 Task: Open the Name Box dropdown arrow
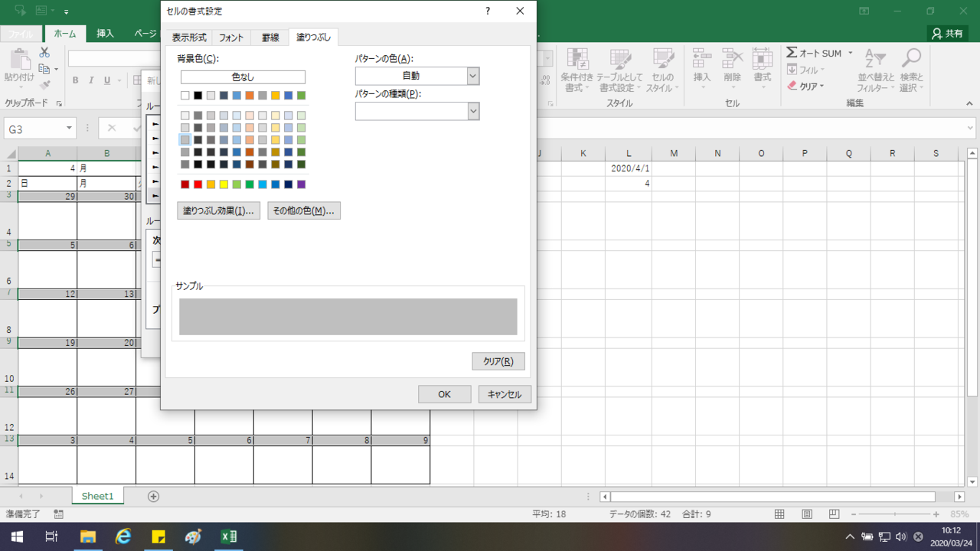[70, 129]
